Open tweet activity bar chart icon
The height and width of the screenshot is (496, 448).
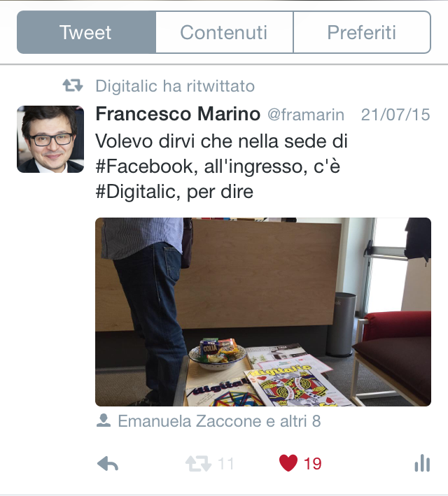click(x=422, y=463)
